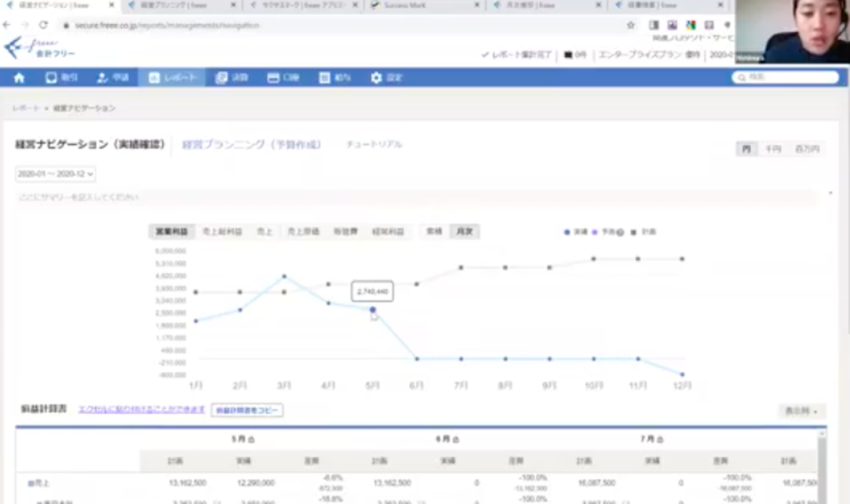Click the address bar URL field

click(x=342, y=25)
